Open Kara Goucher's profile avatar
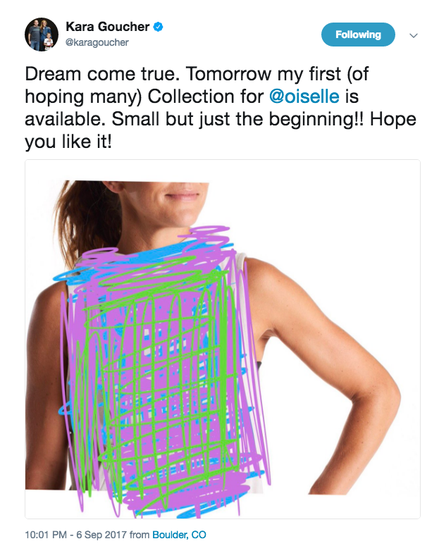Viewport: 439px width, 546px height. [x=41, y=34]
